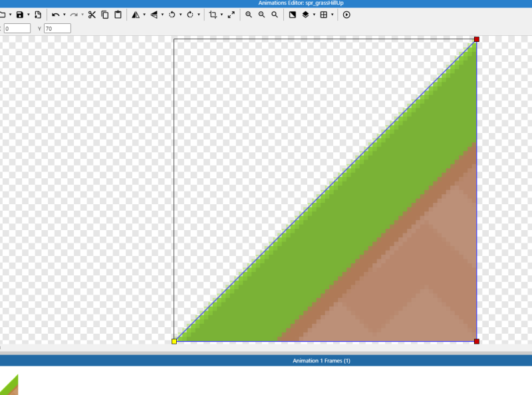
Task: Click the Y coordinate field showing 70
Action: click(x=57, y=29)
